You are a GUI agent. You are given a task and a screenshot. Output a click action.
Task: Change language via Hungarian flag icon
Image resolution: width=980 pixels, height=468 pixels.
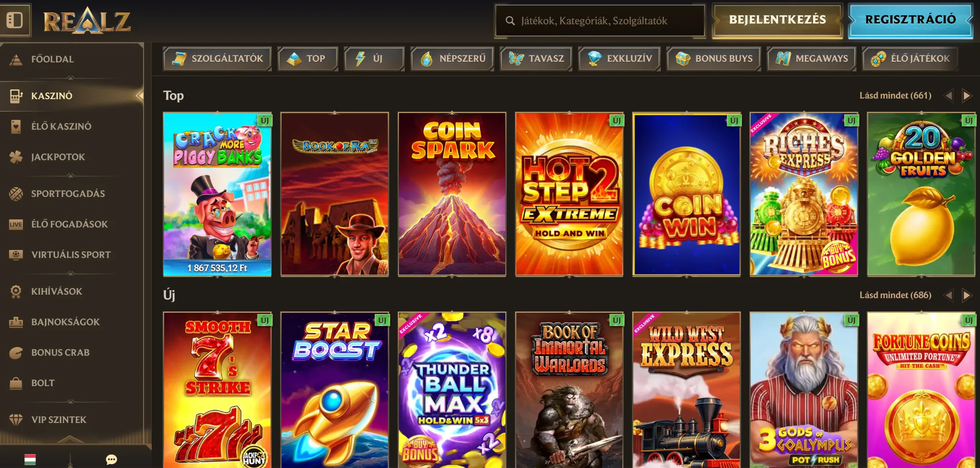[30, 459]
